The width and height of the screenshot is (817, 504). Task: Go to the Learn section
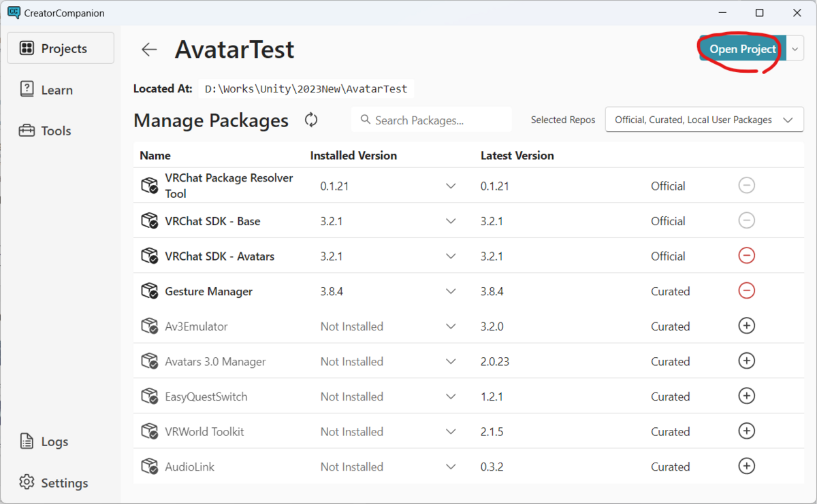[56, 90]
